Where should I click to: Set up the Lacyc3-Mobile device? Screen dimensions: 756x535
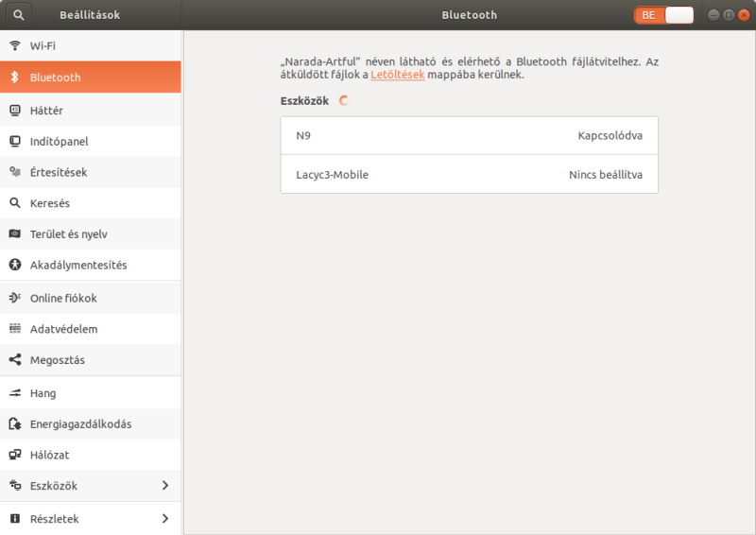[469, 175]
